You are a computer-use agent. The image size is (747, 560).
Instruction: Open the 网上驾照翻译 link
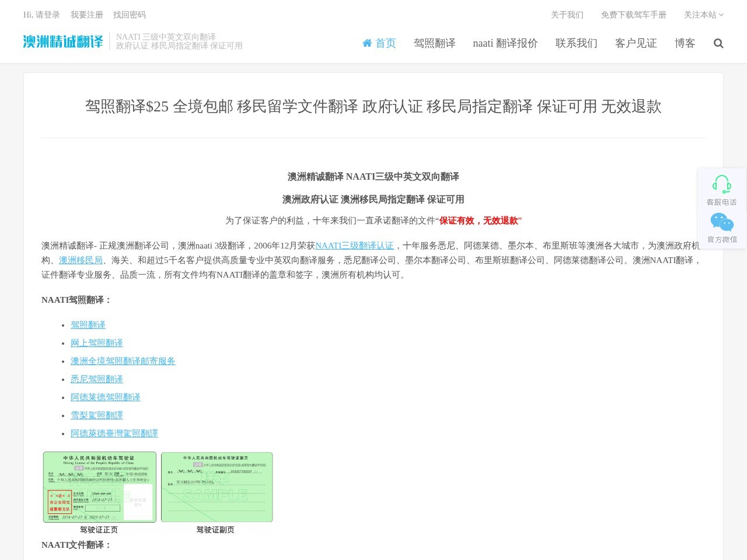[97, 343]
